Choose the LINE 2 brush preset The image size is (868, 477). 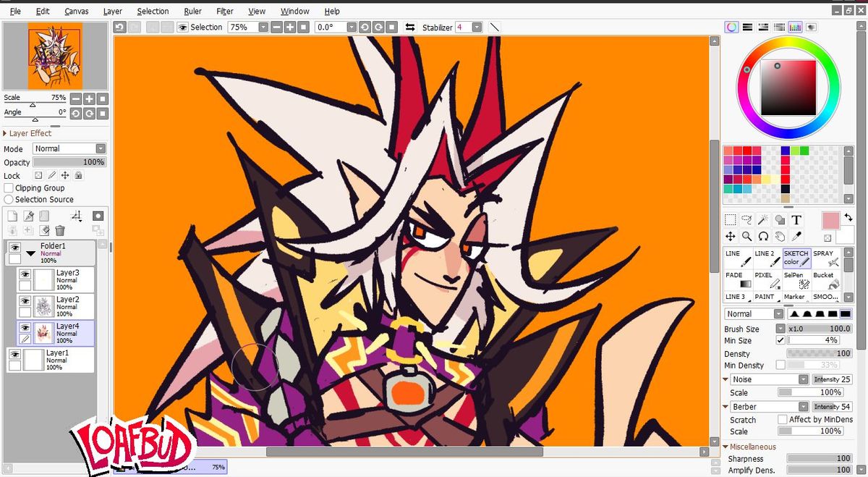[767, 258]
